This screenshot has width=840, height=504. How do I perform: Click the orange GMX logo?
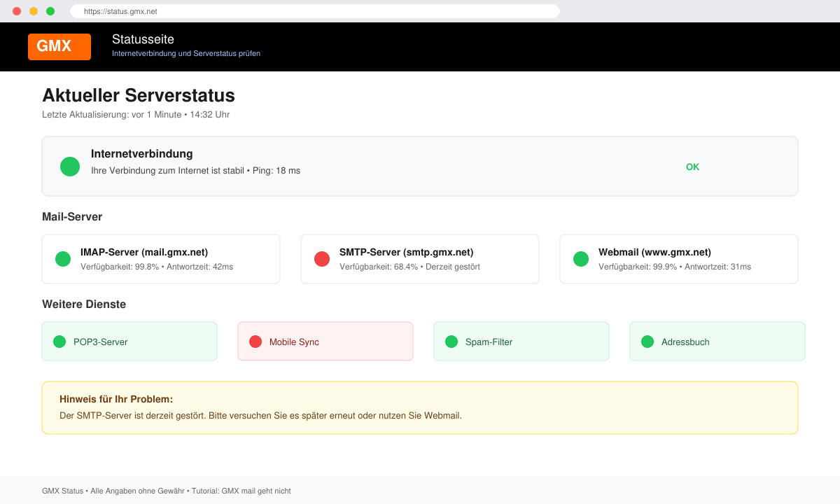(59, 47)
